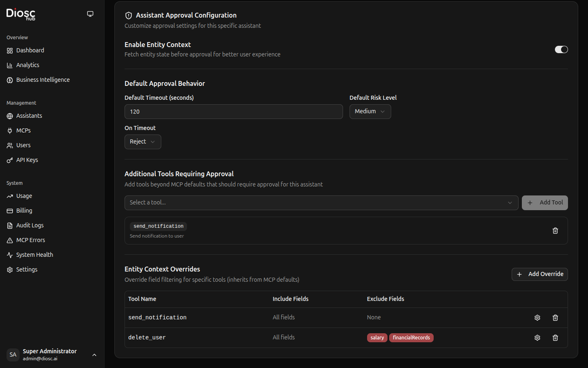Click the financialRecords excluded field tag
The width and height of the screenshot is (588, 368).
(411, 338)
